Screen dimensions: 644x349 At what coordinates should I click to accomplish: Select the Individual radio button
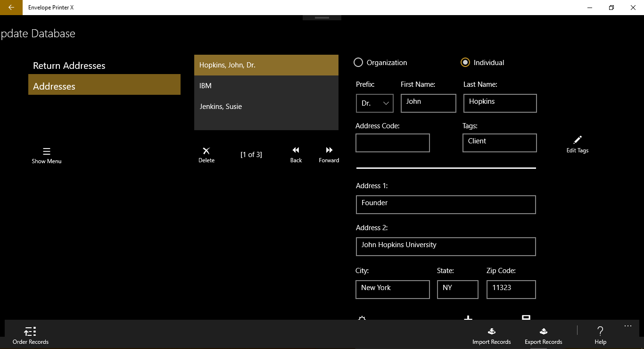(465, 62)
